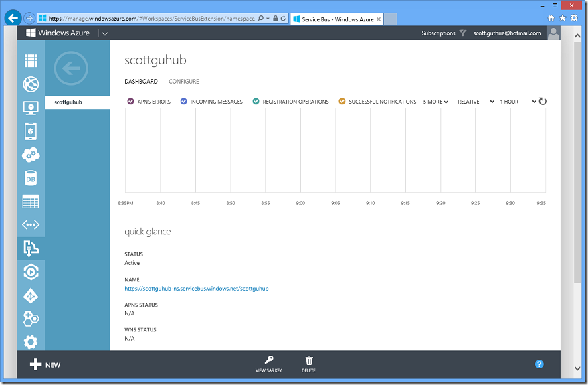The image size is (588, 385).
Task: Open the Service Bus sidebar icon
Action: (31, 248)
